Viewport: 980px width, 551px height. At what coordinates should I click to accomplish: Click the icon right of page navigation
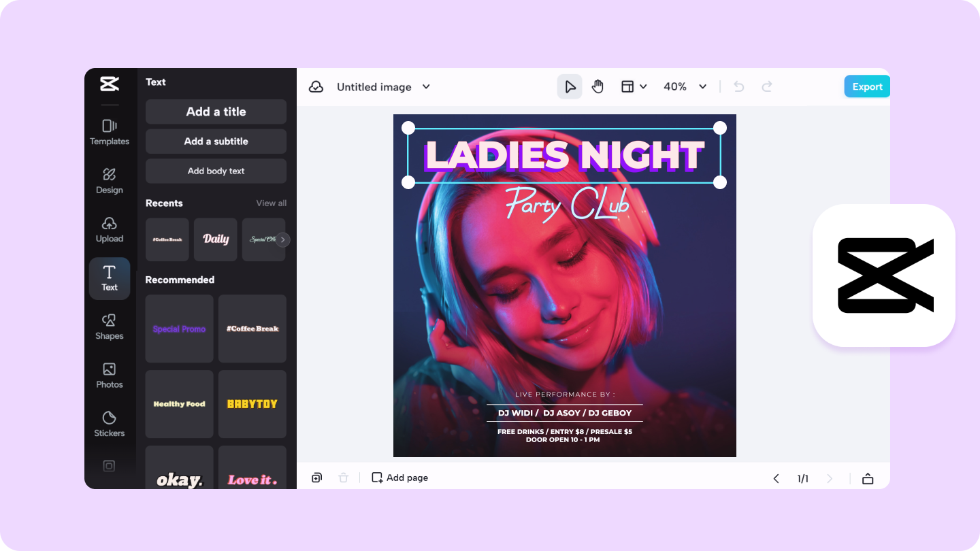pyautogui.click(x=868, y=478)
